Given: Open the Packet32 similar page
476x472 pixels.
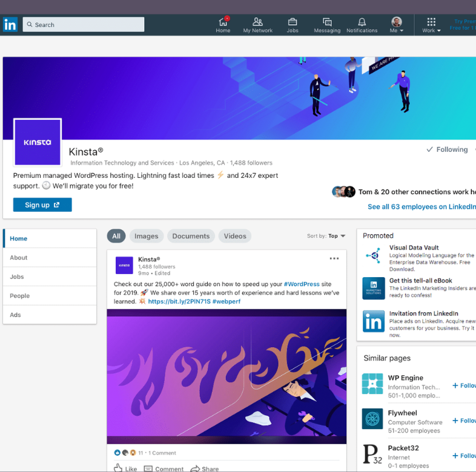Looking at the screenshot, I should (x=403, y=448).
